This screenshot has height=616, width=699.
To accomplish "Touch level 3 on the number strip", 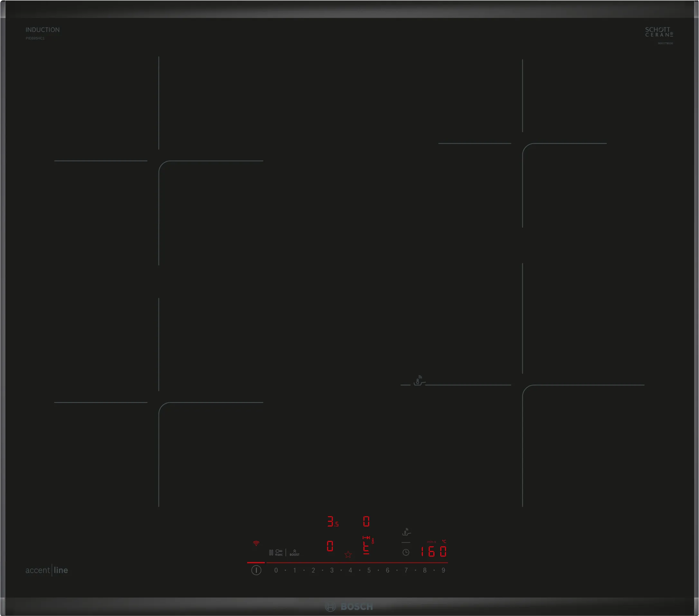I will pyautogui.click(x=332, y=570).
